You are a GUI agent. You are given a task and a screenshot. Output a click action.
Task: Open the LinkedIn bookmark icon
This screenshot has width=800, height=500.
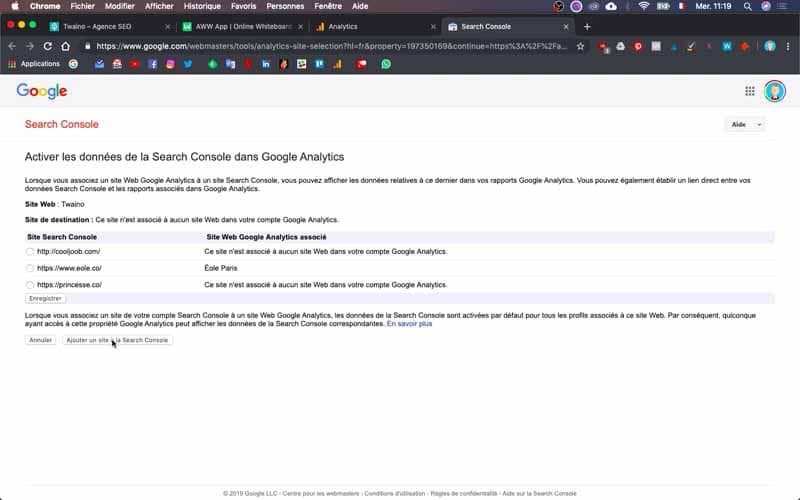click(x=266, y=64)
